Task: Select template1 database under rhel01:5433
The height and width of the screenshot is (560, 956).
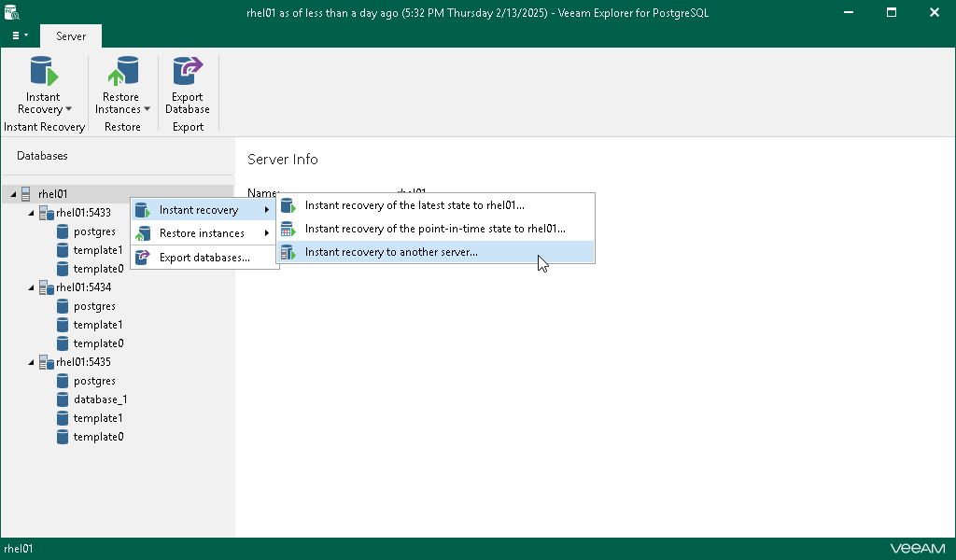Action: 98,250
